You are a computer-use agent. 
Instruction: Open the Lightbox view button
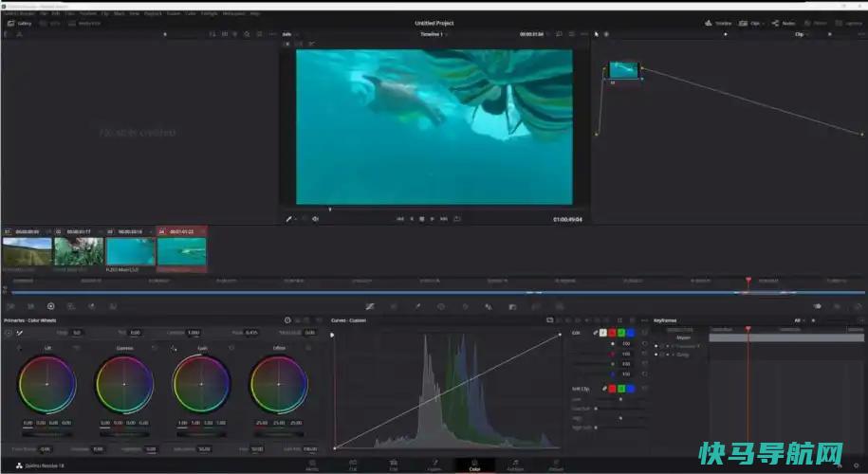849,24
